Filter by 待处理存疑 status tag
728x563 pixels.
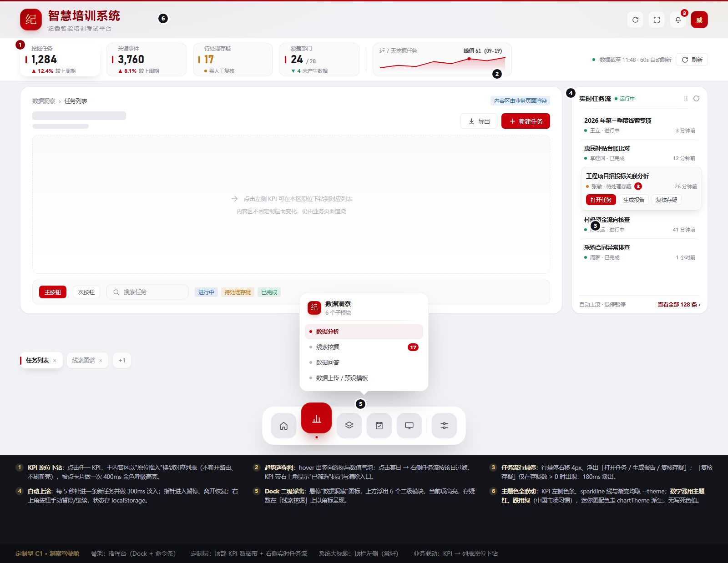point(238,292)
